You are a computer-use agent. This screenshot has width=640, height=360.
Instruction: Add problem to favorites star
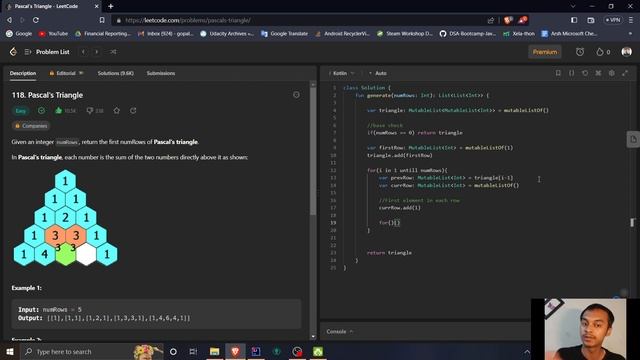coord(117,111)
